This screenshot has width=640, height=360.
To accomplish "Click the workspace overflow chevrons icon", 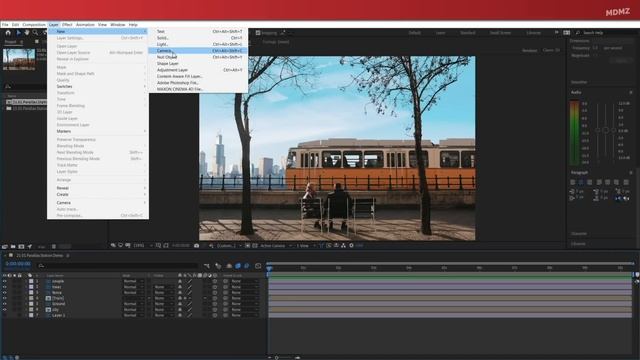I will tap(556, 32).
